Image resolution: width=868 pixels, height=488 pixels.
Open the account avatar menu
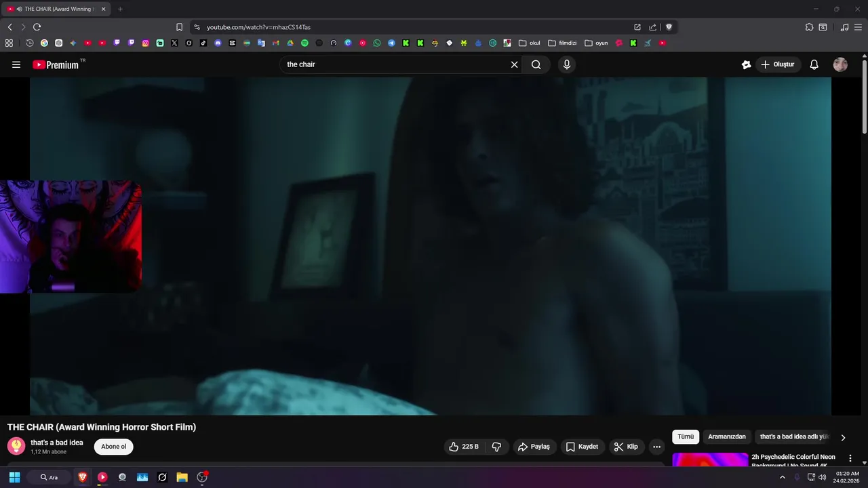pos(840,64)
